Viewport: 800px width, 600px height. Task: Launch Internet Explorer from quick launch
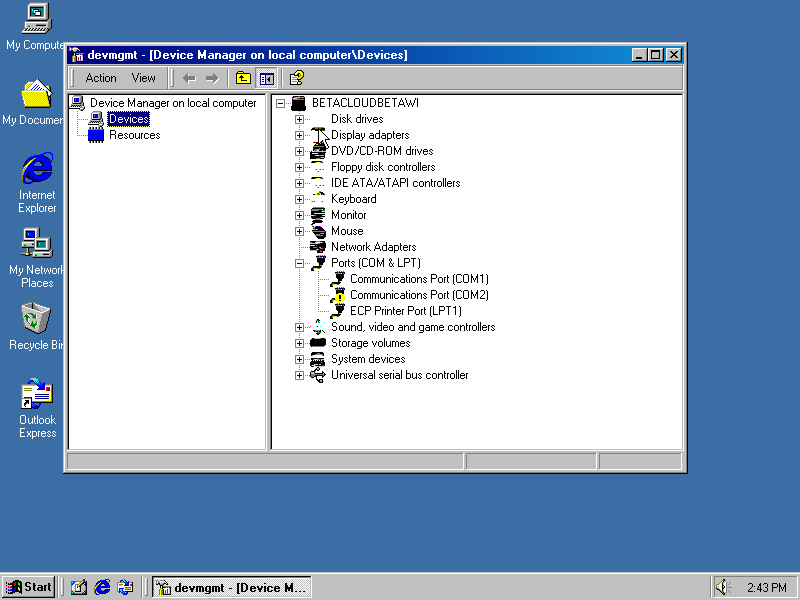[x=102, y=588]
